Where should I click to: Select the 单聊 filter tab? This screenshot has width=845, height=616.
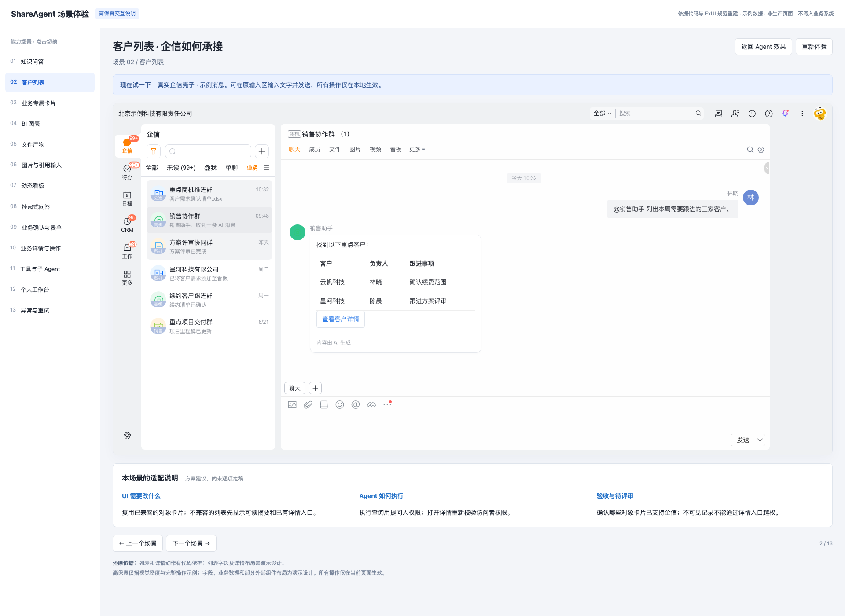[231, 168]
